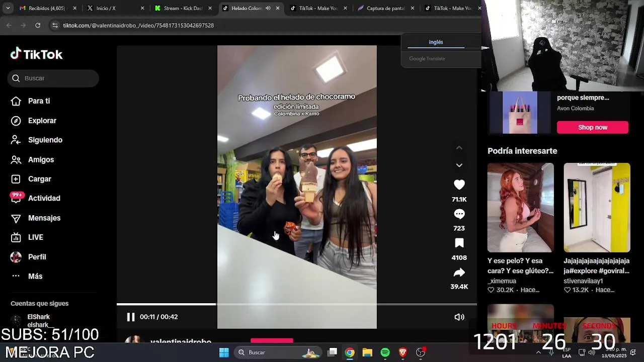
Task: Open the 'Jajajajajaajajajajaja' video title
Action: (x=597, y=266)
